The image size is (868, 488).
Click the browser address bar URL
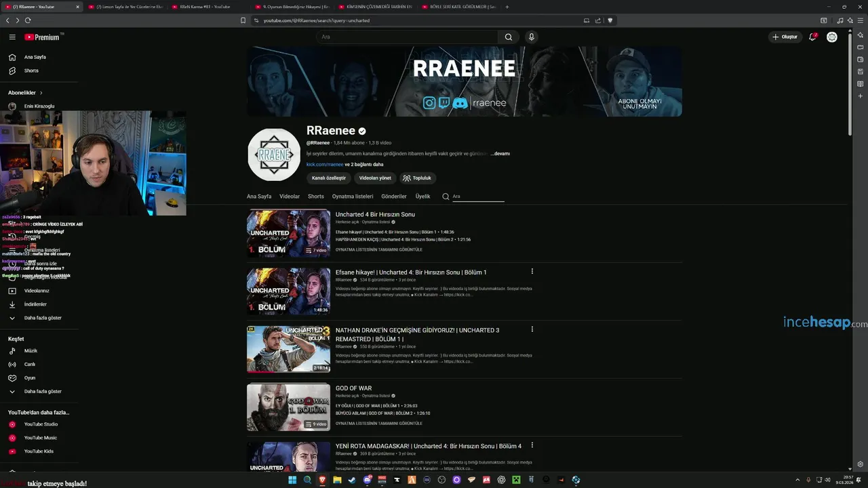click(x=316, y=21)
